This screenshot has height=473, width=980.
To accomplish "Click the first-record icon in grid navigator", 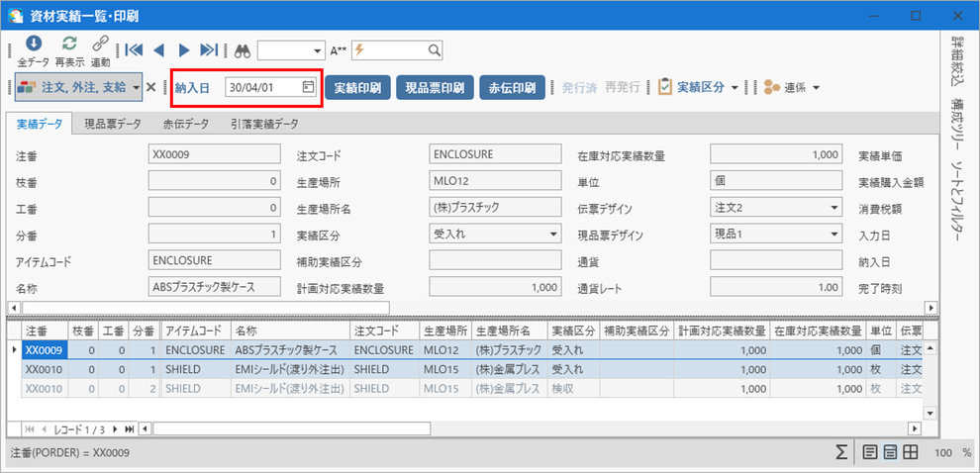I will click(x=30, y=428).
